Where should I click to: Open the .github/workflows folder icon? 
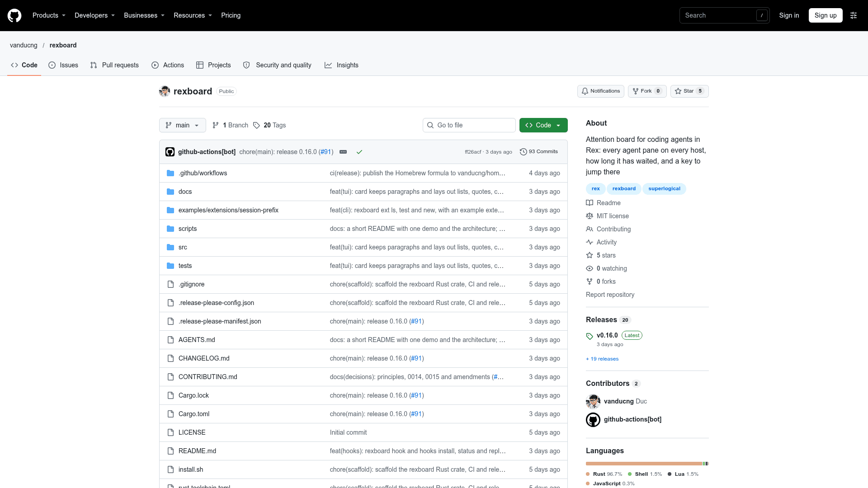coord(170,173)
